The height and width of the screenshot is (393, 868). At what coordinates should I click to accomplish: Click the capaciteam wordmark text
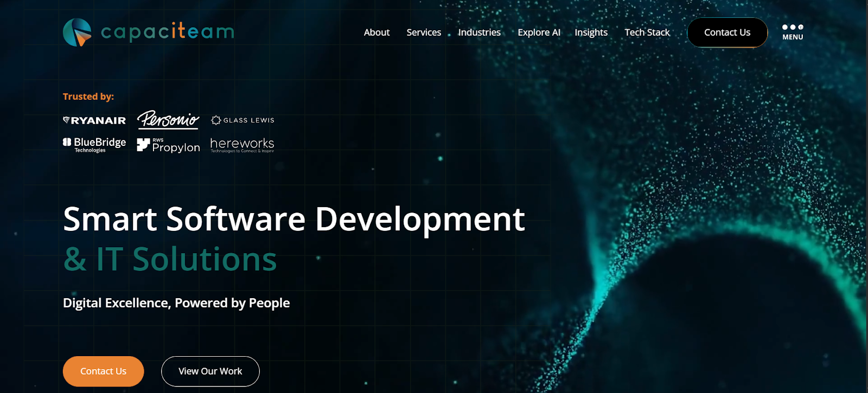[168, 32]
